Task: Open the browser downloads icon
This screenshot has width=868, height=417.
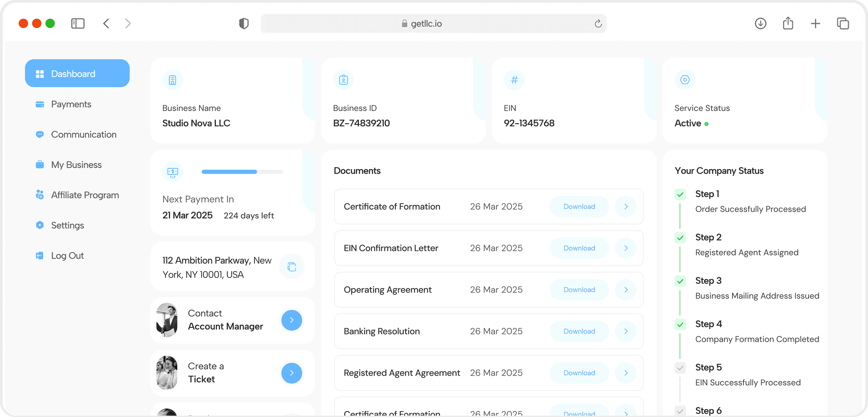Action: (760, 24)
